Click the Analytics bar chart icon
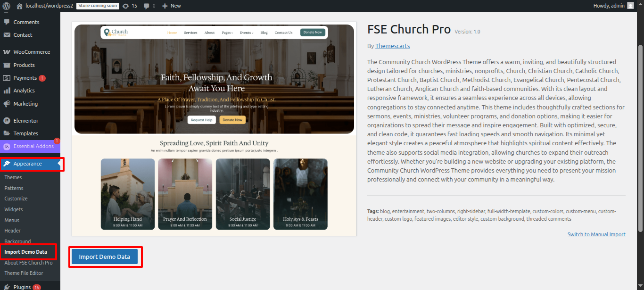Image resolution: width=644 pixels, height=290 pixels. click(x=7, y=91)
